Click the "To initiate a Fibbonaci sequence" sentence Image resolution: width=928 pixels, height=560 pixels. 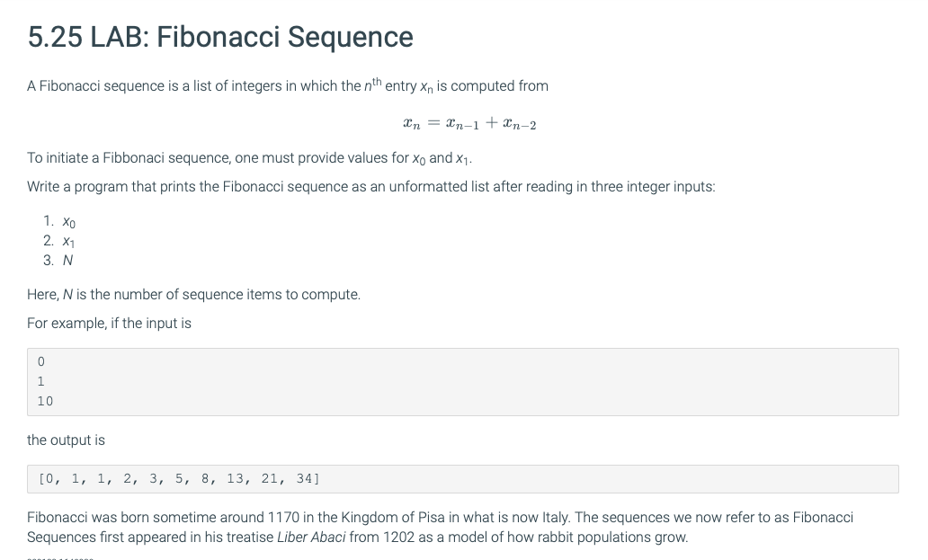249,158
